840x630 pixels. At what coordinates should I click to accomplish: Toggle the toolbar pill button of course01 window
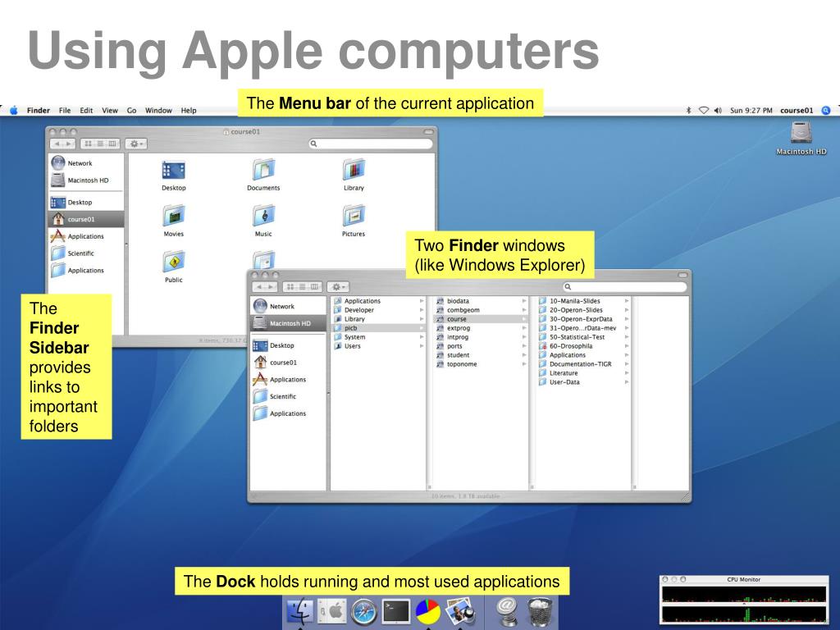pyautogui.click(x=428, y=132)
